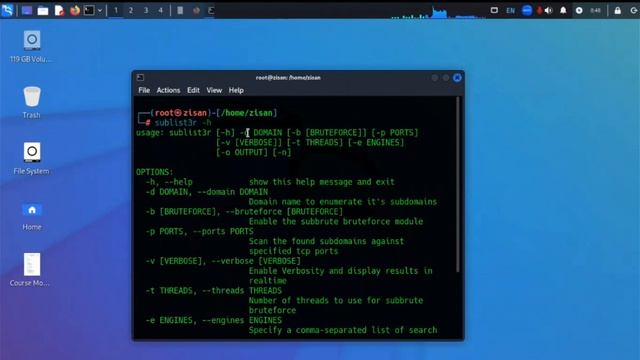Click '-e ENGINES, --engines ENGINES' line
640x360 pixels.
point(213,320)
